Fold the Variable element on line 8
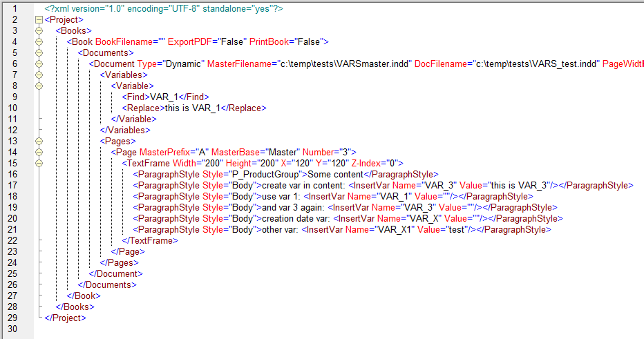Image resolution: width=644 pixels, height=339 pixels. click(39, 86)
